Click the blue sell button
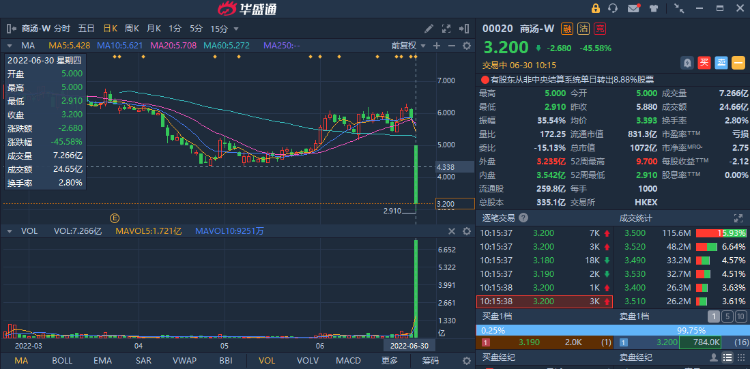Screen dimensions: 750x369 [721, 63]
